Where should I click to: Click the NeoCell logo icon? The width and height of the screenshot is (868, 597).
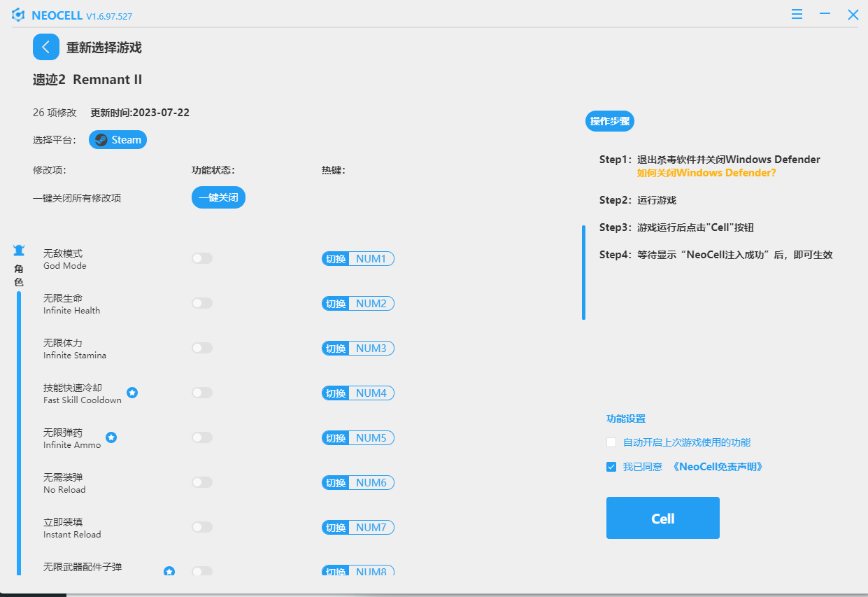18,15
